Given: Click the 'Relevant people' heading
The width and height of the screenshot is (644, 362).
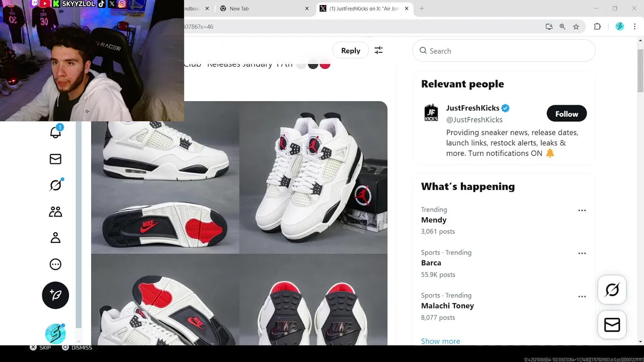Looking at the screenshot, I should (x=462, y=84).
